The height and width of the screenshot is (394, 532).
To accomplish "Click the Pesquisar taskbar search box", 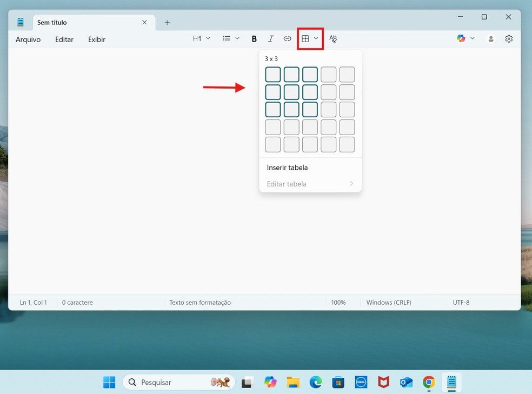I will pyautogui.click(x=179, y=382).
